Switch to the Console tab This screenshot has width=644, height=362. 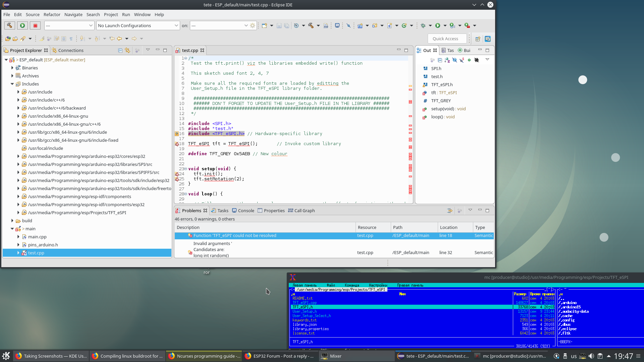click(243, 211)
